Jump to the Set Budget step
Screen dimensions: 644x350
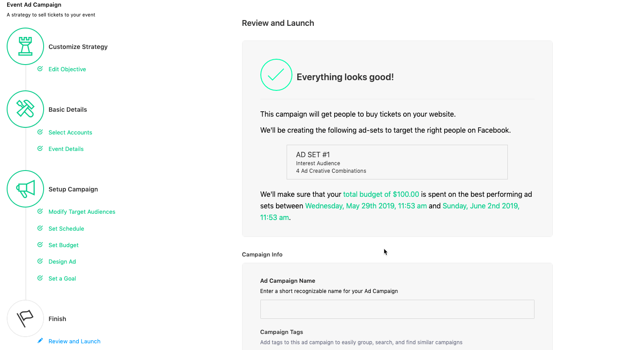tap(64, 245)
